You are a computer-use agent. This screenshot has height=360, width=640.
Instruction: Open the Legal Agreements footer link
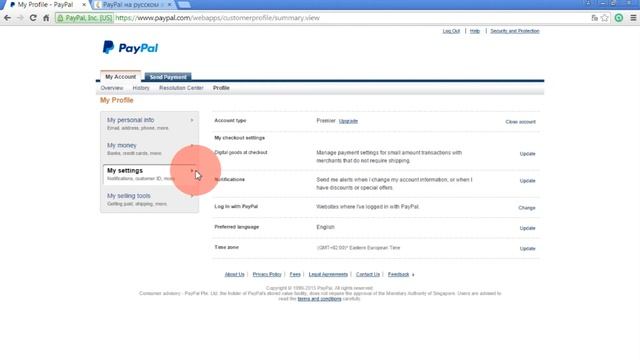328,274
